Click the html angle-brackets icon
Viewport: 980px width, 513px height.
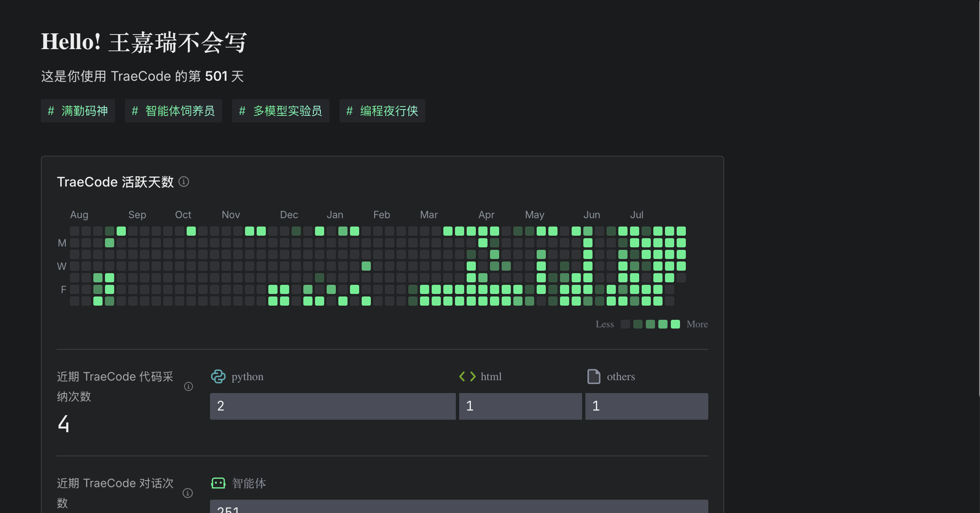coord(467,376)
